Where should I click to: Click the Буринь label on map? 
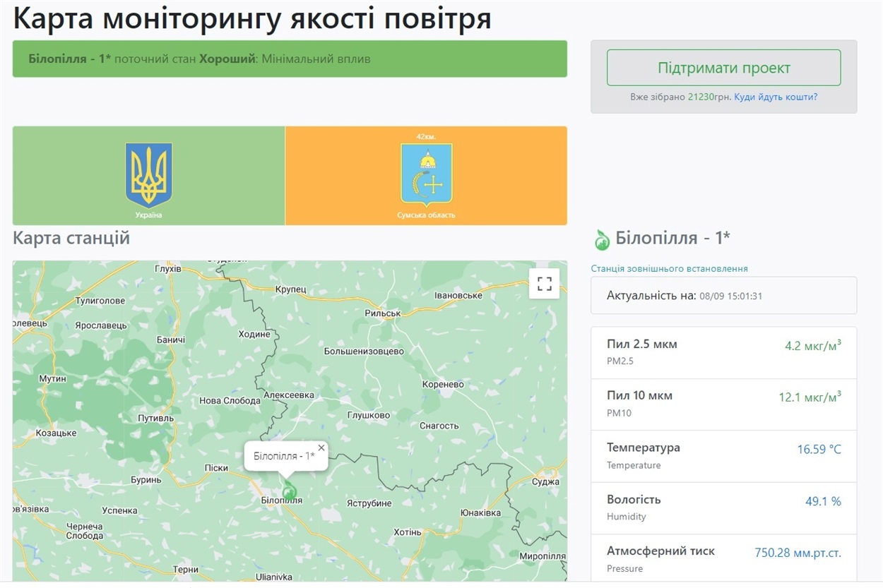coord(146,480)
